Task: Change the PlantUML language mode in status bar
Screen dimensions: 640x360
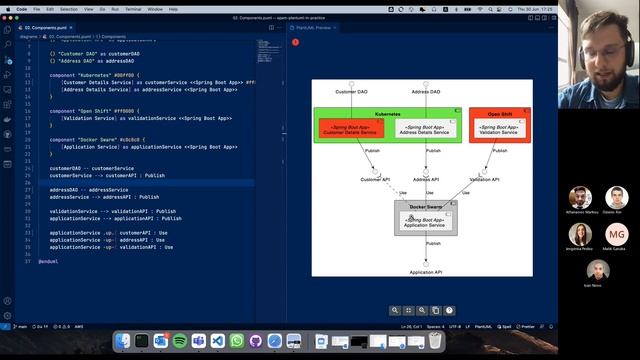Action: pos(483,327)
